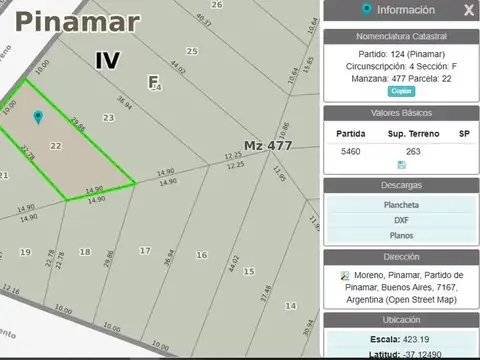480x360 pixels.
Task: Click the Sup. Terreno value 263
Action: click(413, 152)
